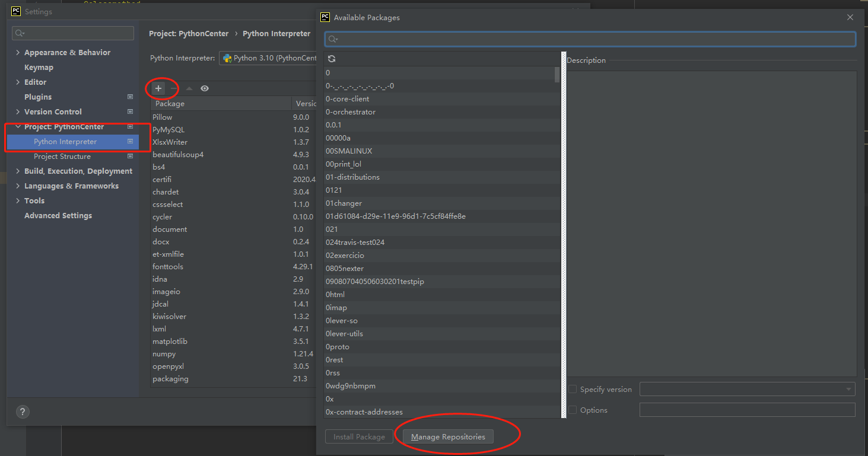Select the PyMySQL package row
The width and height of the screenshot is (868, 456).
(233, 129)
